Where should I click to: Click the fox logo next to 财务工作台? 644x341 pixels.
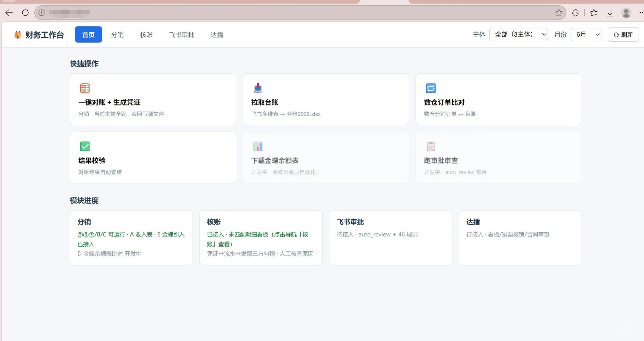point(18,34)
